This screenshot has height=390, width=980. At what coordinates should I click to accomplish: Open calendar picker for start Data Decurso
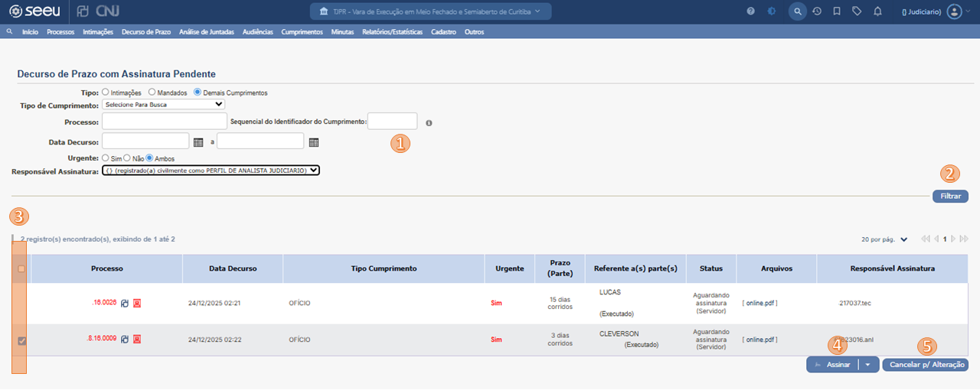tap(198, 142)
